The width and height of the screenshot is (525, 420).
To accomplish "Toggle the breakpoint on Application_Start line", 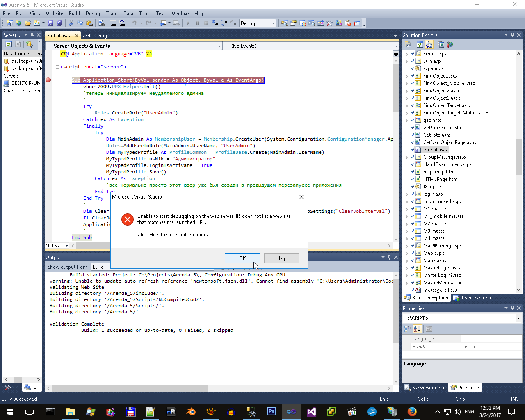I will 48,80.
